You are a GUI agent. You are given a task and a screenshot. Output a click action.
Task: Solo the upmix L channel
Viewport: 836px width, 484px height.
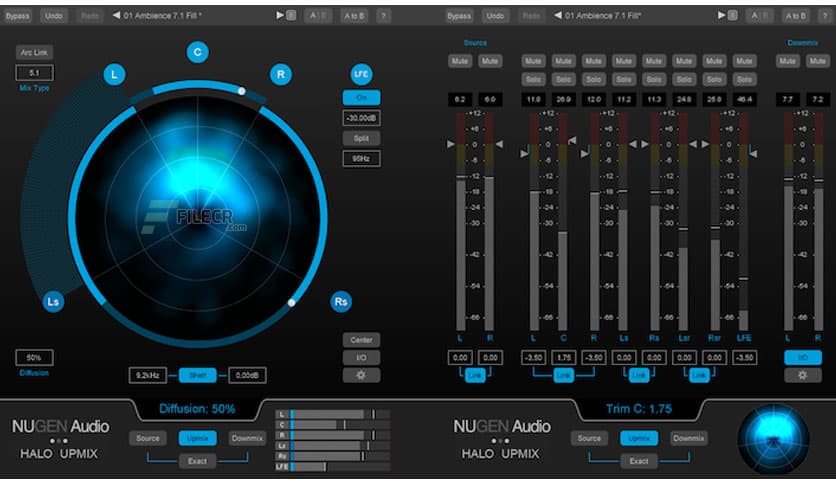coord(533,79)
